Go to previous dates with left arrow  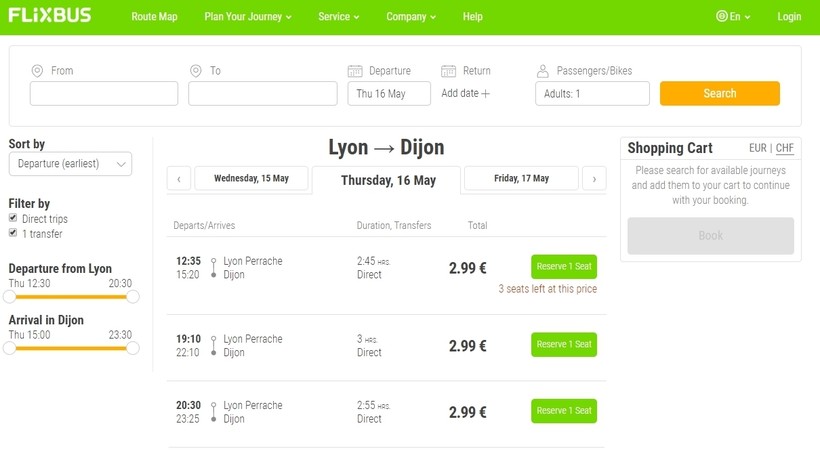pos(179,178)
